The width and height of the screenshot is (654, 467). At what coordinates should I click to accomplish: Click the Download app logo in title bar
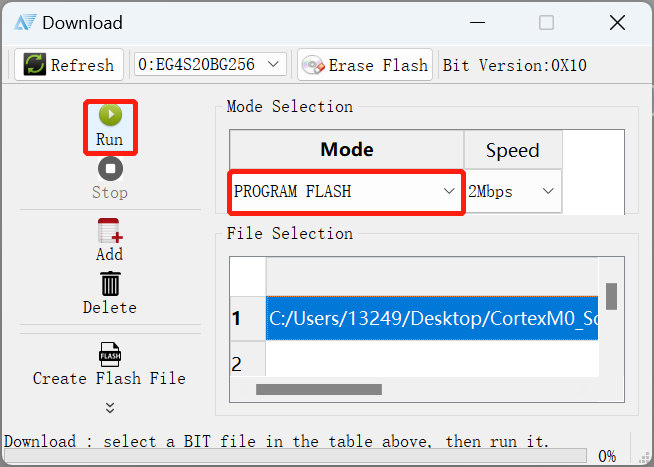tap(25, 23)
